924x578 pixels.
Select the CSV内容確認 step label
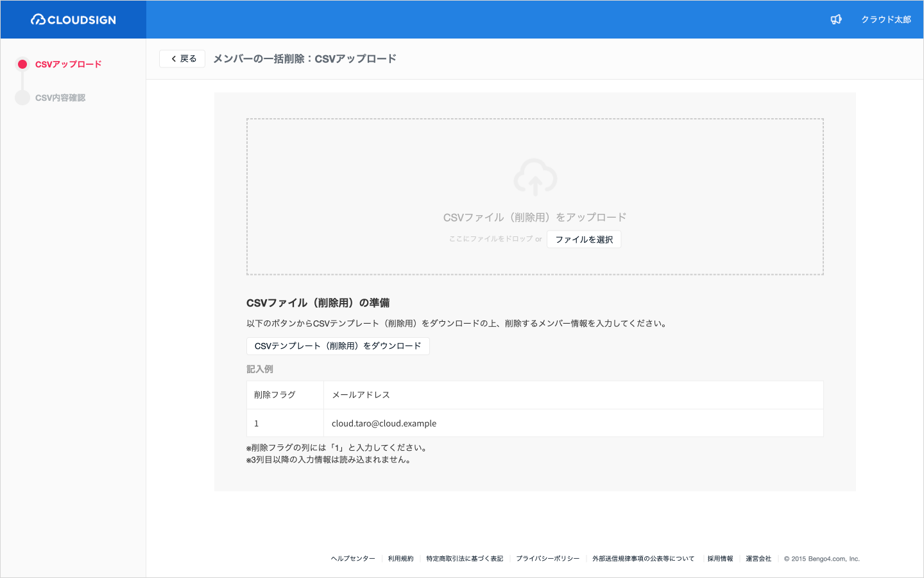pos(60,98)
